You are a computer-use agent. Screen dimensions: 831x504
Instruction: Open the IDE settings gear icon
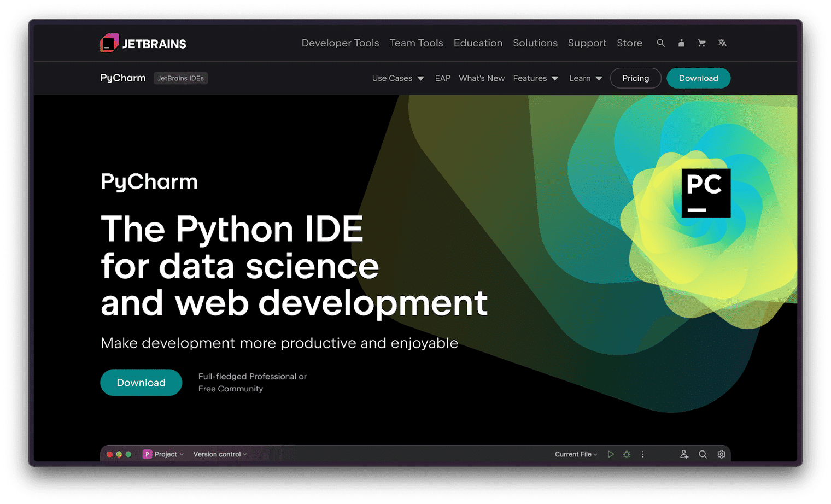pos(721,454)
